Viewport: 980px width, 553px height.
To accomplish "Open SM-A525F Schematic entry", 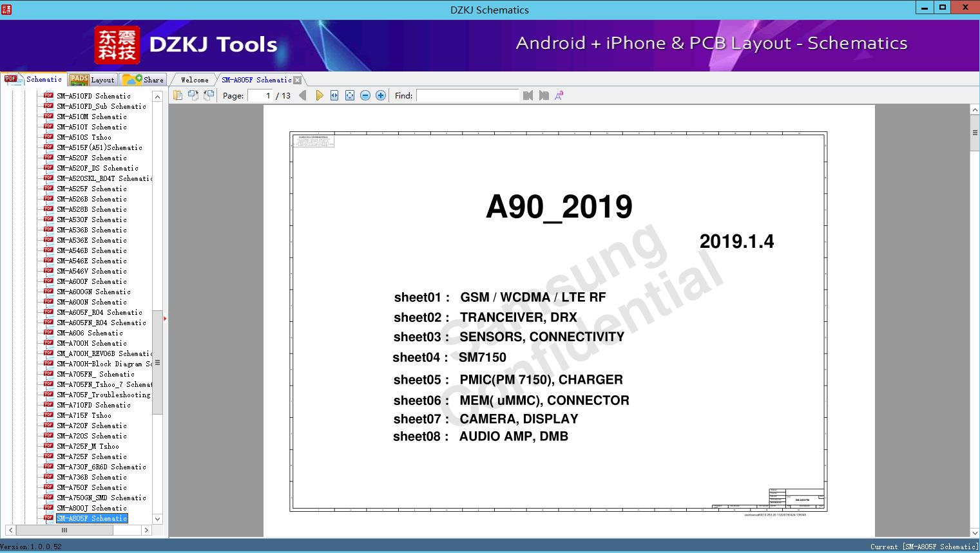I will (91, 189).
